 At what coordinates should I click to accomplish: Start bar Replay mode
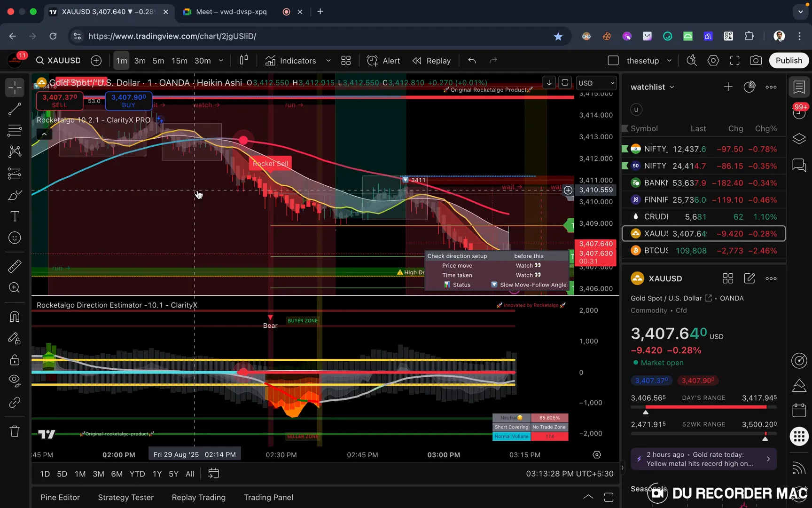pyautogui.click(x=431, y=61)
